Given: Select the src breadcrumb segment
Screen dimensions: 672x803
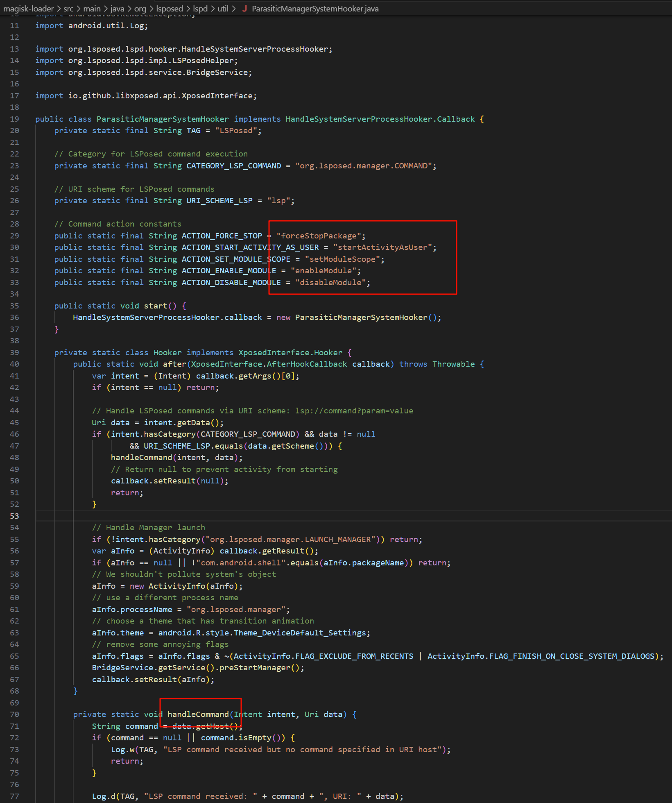Looking at the screenshot, I should (68, 9).
